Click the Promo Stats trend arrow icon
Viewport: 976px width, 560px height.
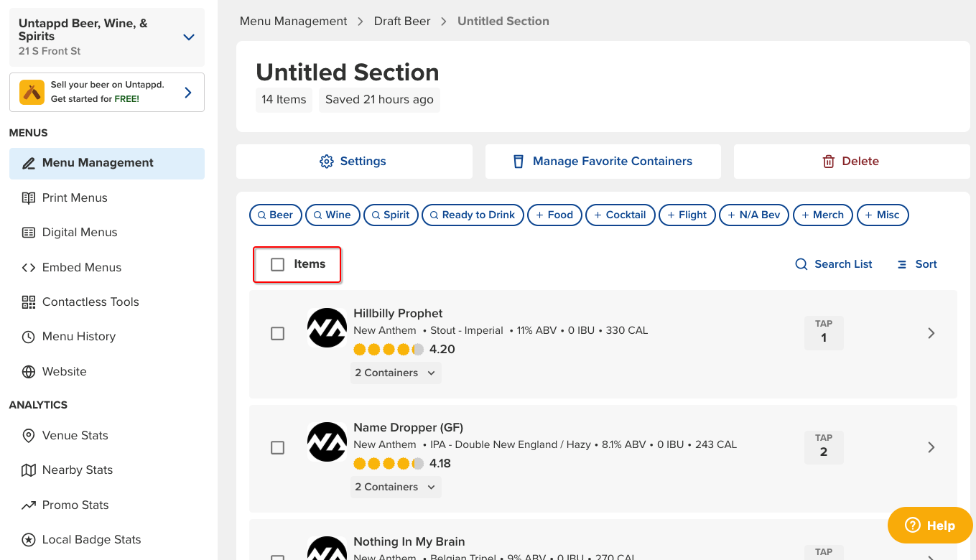(x=29, y=505)
